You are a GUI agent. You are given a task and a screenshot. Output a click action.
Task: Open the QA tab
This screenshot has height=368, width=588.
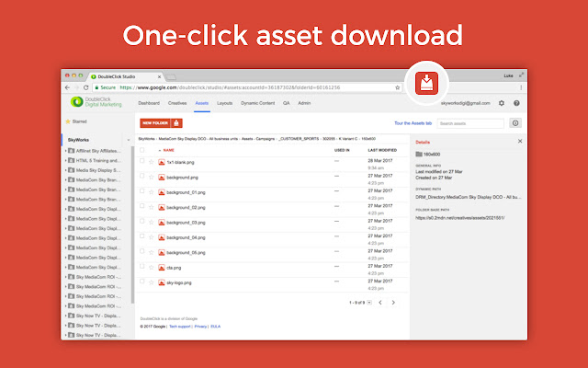pos(286,103)
